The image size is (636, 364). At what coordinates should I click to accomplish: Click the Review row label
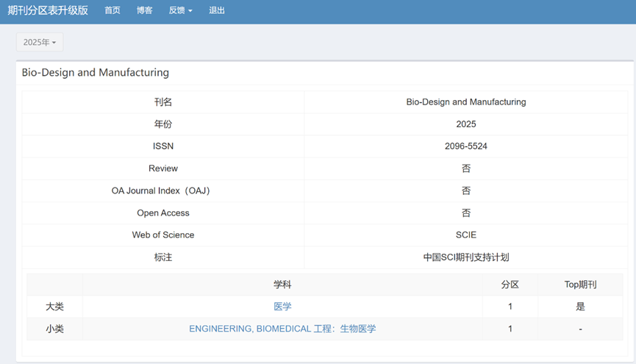pyautogui.click(x=163, y=168)
